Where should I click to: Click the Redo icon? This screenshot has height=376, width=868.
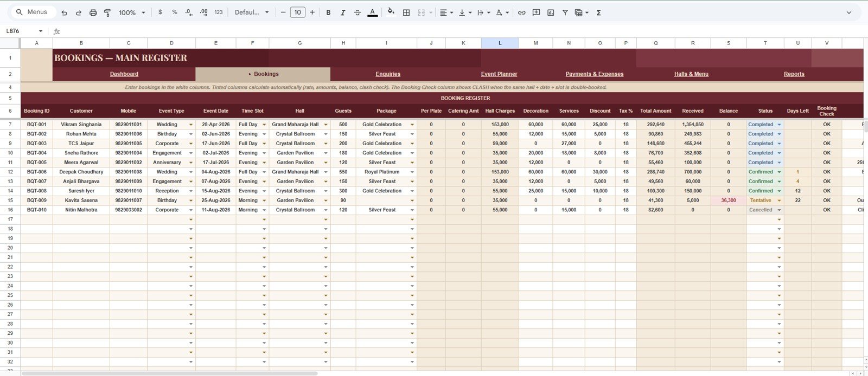pos(79,12)
